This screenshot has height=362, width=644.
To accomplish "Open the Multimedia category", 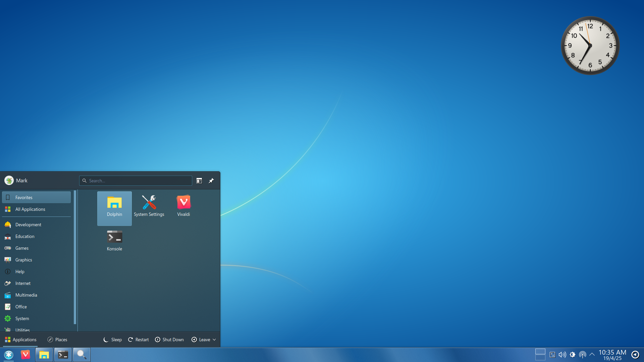I will coord(37,295).
